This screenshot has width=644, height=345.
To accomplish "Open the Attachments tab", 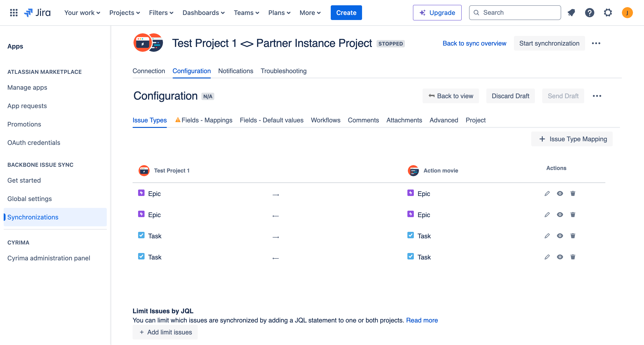I will [404, 120].
